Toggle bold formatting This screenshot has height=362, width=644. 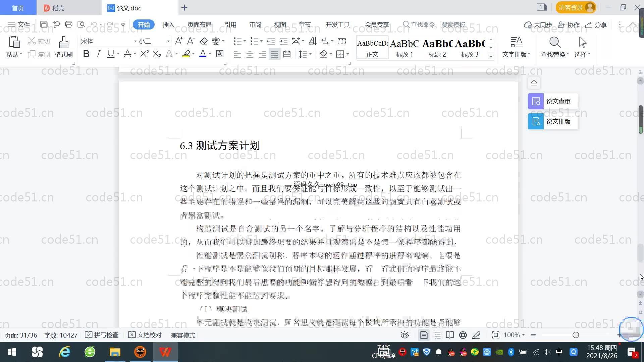click(x=86, y=54)
